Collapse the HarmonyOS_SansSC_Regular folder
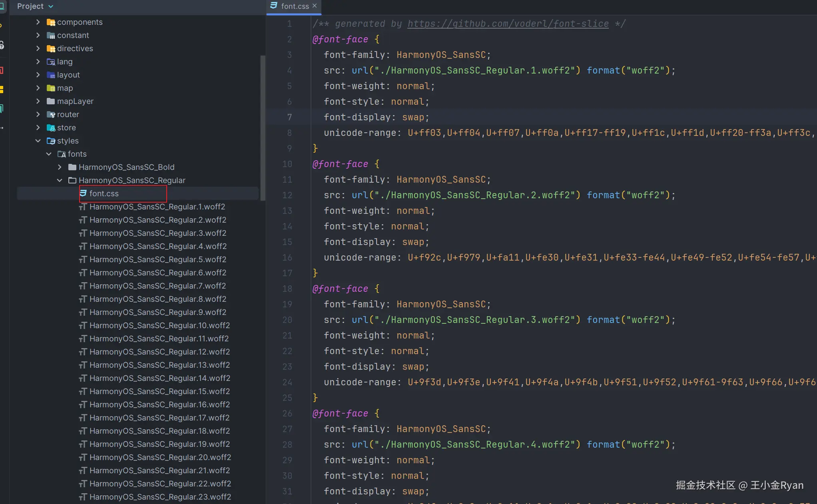The height and width of the screenshot is (504, 817). [60, 180]
